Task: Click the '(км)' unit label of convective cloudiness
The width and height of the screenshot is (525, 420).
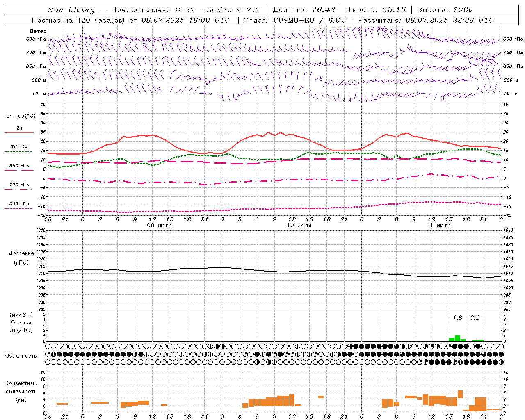Action: (21, 399)
